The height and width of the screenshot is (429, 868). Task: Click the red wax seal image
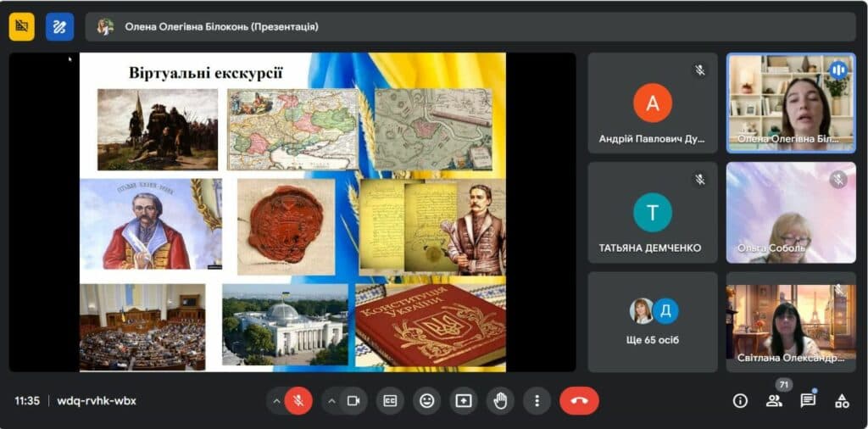287,226
